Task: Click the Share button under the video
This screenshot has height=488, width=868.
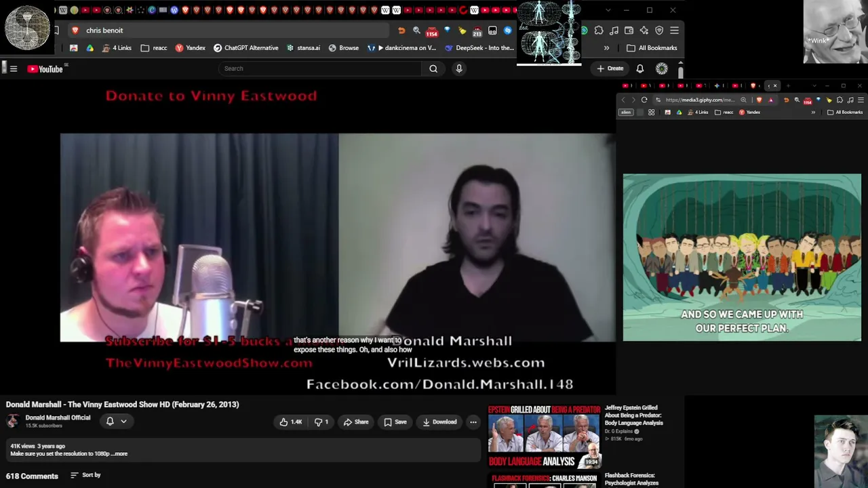Action: [x=355, y=422]
